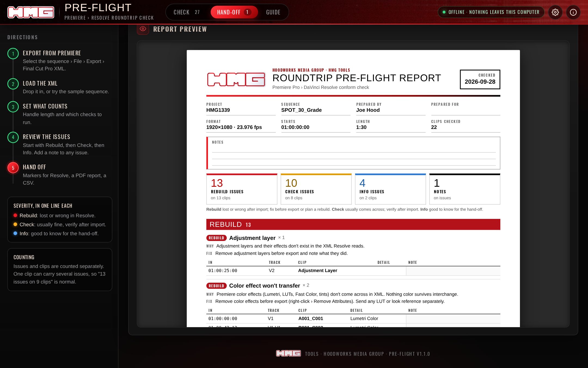Click the Directions sidebar heading
The height and width of the screenshot is (368, 588).
point(23,37)
